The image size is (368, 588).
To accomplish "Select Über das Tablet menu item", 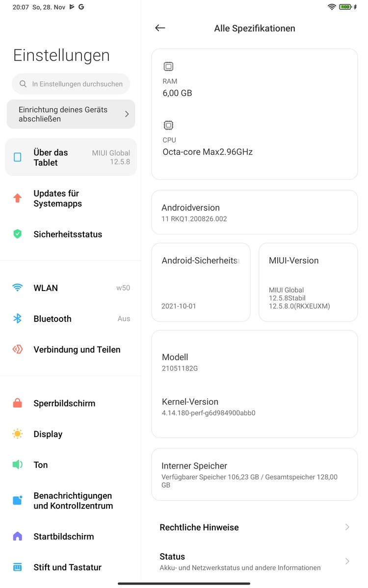I will (x=71, y=157).
